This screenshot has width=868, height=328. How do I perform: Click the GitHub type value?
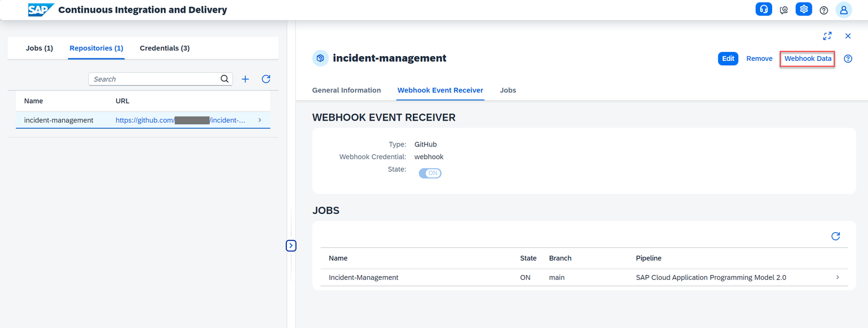coord(426,145)
